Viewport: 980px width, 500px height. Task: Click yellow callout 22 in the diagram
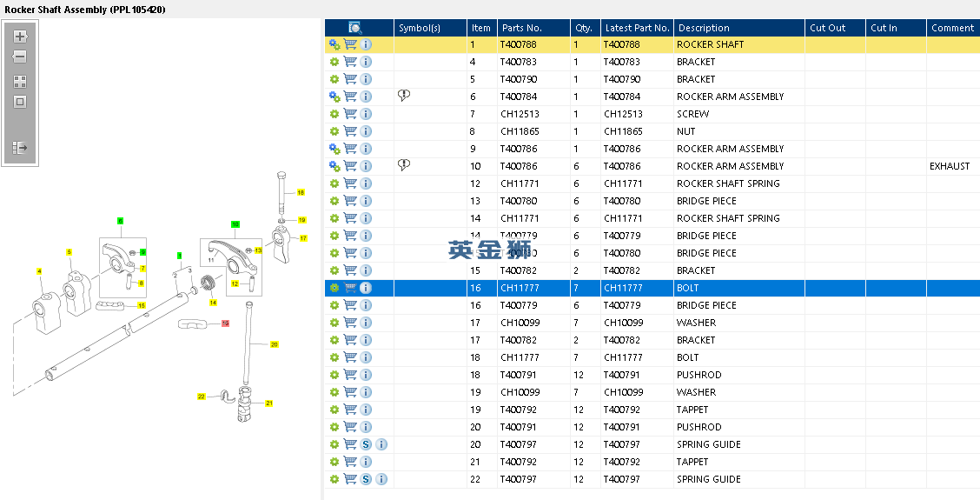pos(202,397)
